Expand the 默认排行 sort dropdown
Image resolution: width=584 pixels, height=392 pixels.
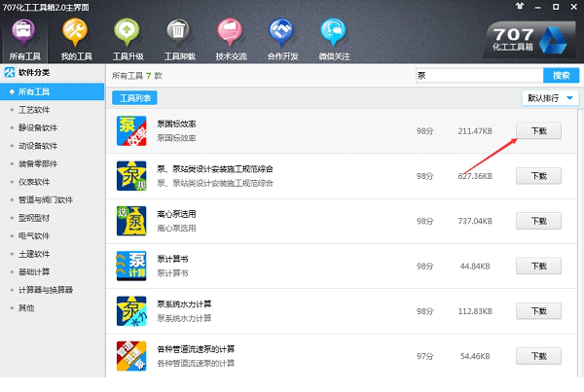[x=551, y=98]
